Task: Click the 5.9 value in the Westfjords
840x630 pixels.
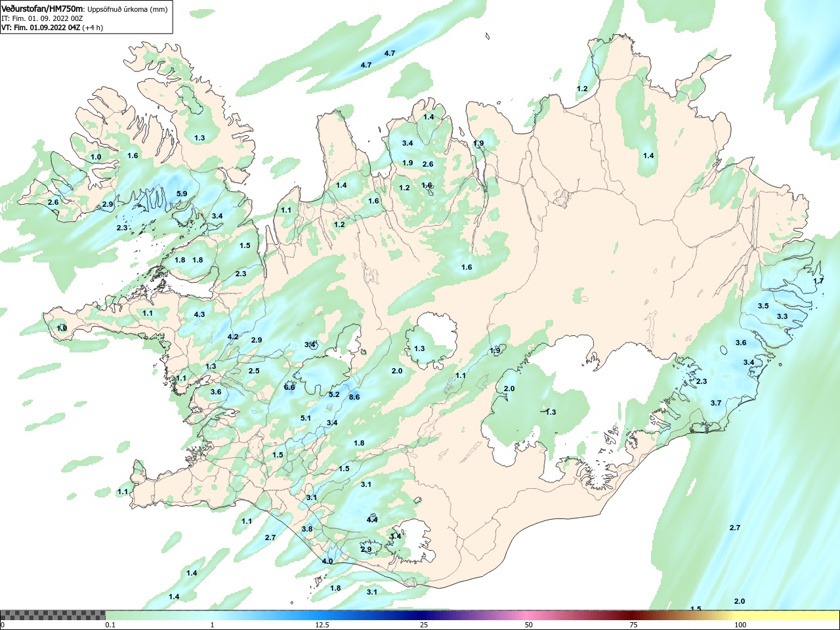Action: click(182, 194)
